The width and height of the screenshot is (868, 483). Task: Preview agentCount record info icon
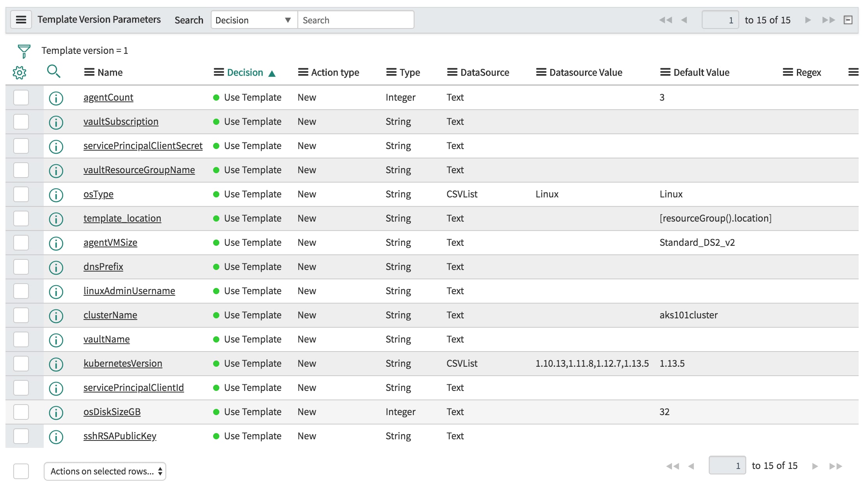pyautogui.click(x=56, y=98)
